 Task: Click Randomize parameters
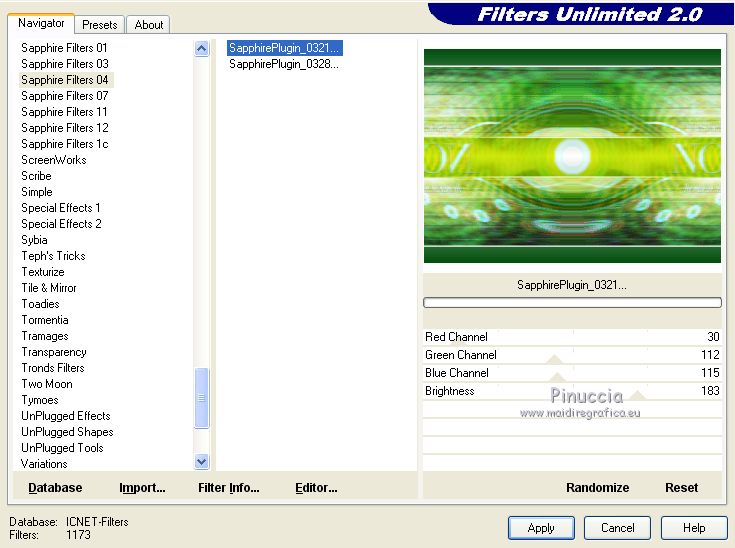[598, 488]
